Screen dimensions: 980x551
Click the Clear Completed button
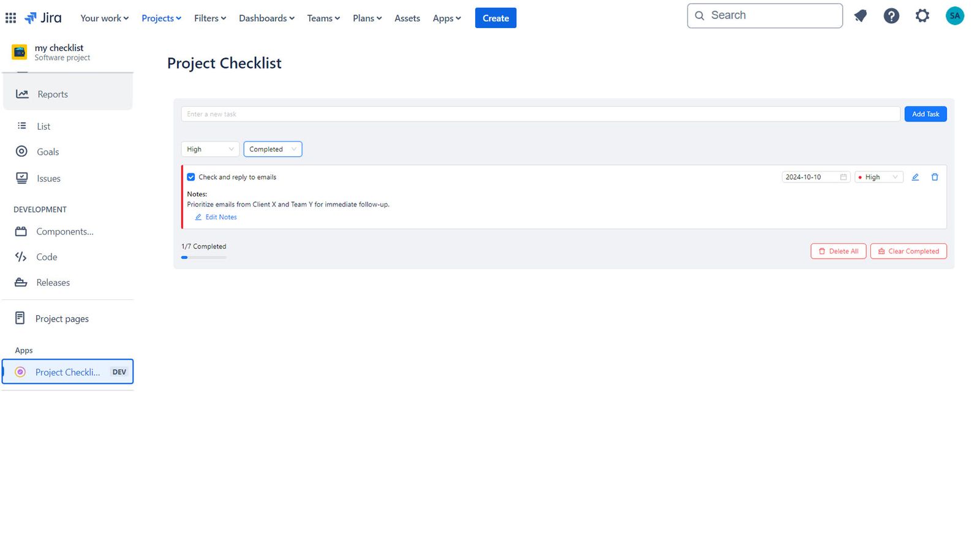[x=908, y=251]
